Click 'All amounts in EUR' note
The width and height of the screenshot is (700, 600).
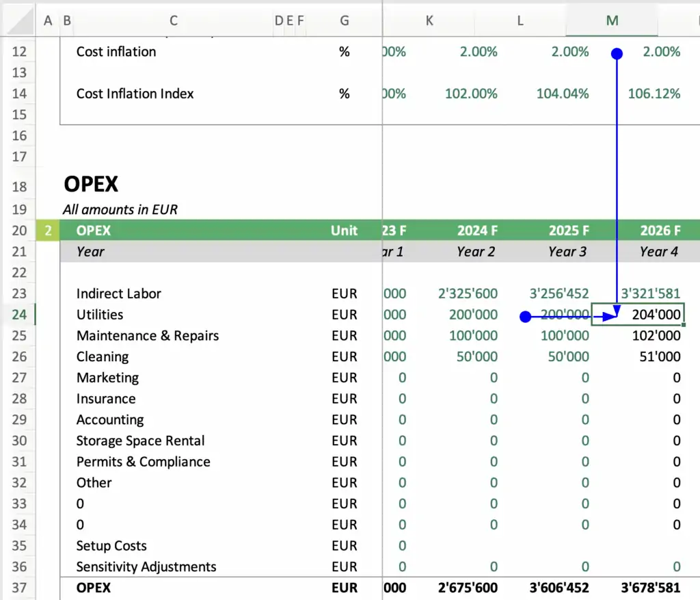point(120,209)
